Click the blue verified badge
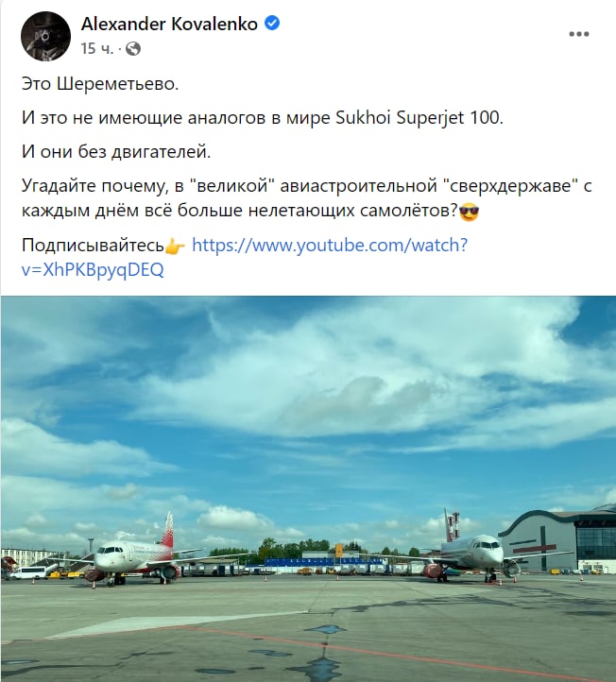The width and height of the screenshot is (616, 682). (272, 23)
